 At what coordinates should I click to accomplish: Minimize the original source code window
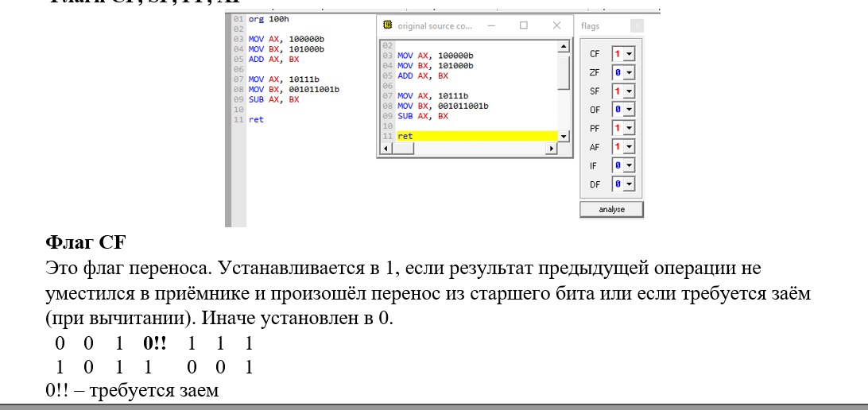coord(490,25)
